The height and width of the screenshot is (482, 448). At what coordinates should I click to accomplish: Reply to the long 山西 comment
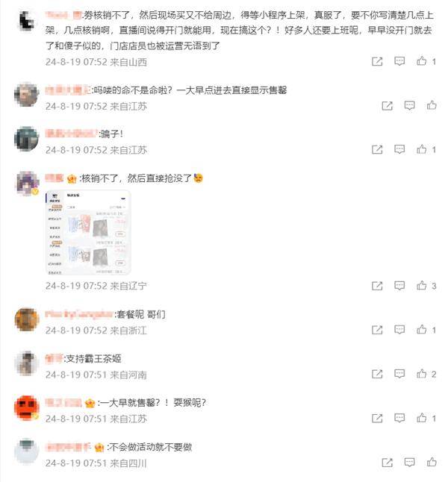399,61
